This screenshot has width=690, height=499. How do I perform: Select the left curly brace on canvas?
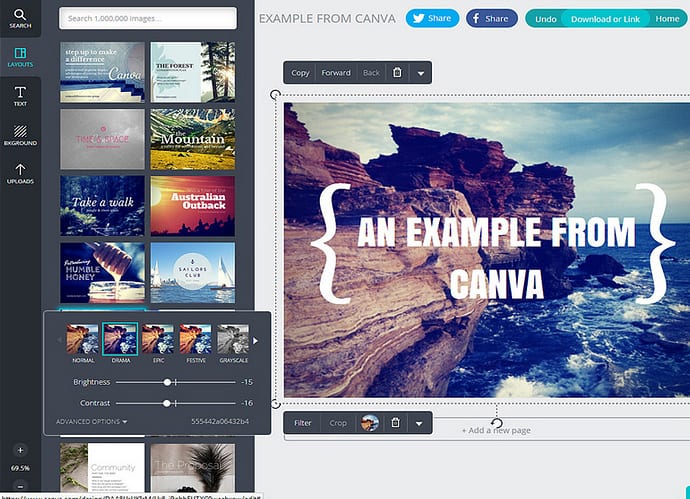pos(332,243)
